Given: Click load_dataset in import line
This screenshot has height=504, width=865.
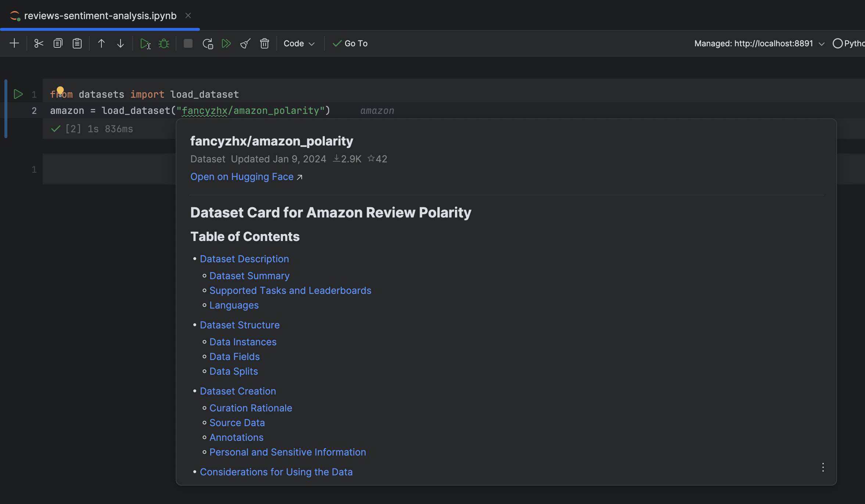Looking at the screenshot, I should point(205,94).
